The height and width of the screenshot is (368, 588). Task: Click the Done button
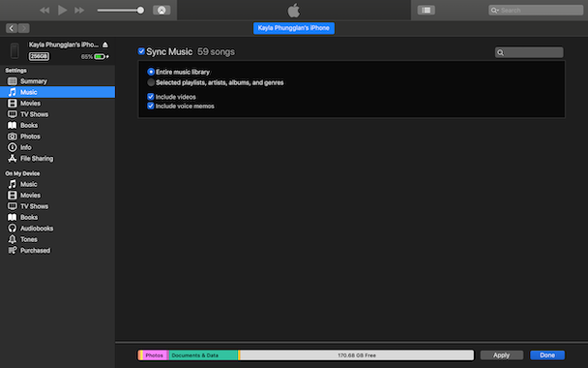(547, 355)
